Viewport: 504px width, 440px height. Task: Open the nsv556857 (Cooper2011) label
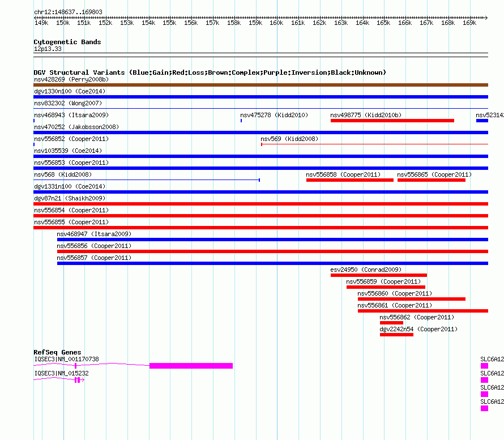point(94,258)
